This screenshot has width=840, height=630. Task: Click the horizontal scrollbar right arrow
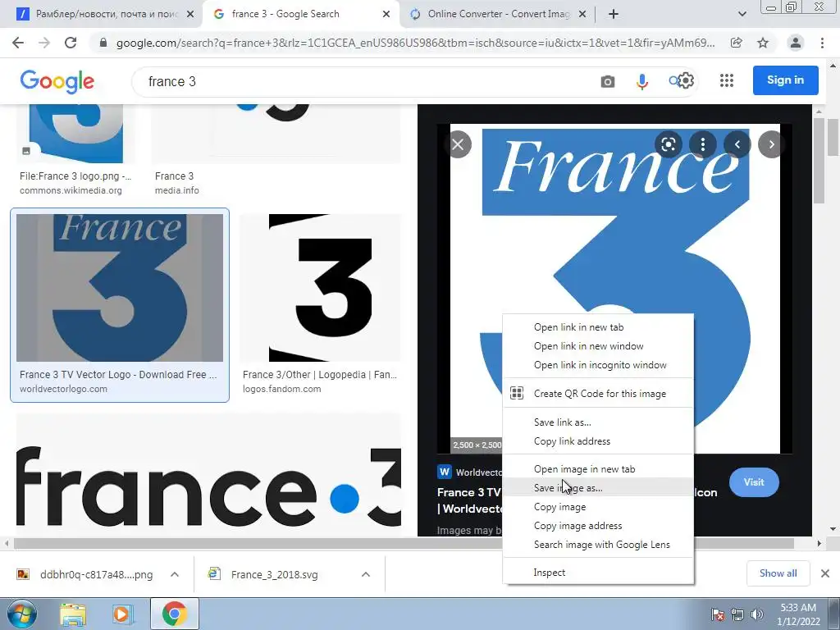tap(819, 543)
